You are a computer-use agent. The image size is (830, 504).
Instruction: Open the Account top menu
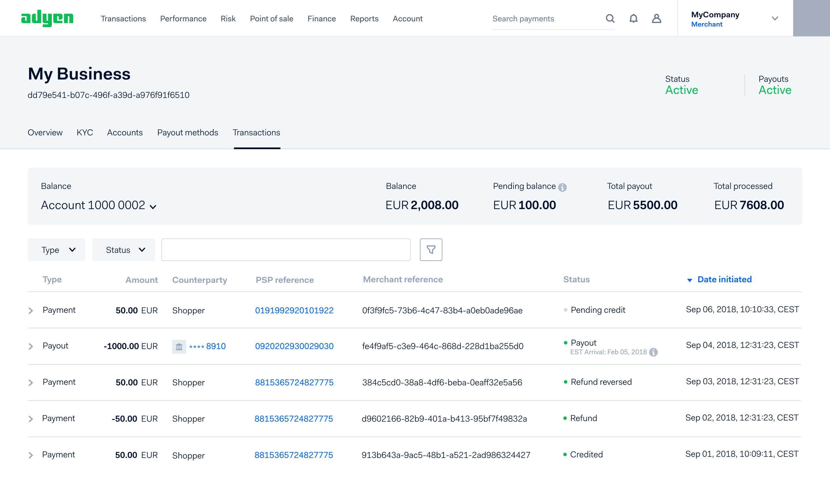[408, 18]
